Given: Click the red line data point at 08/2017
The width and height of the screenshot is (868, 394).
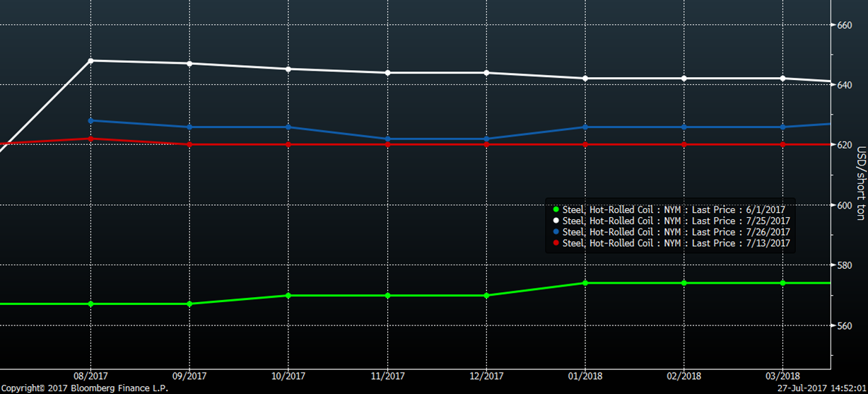Looking at the screenshot, I should 90,139.
